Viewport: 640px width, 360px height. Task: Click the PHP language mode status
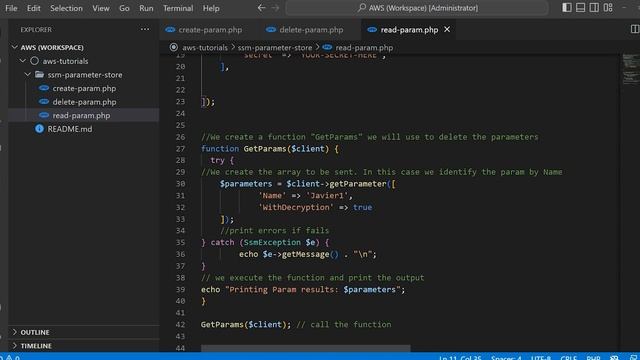pos(593,357)
